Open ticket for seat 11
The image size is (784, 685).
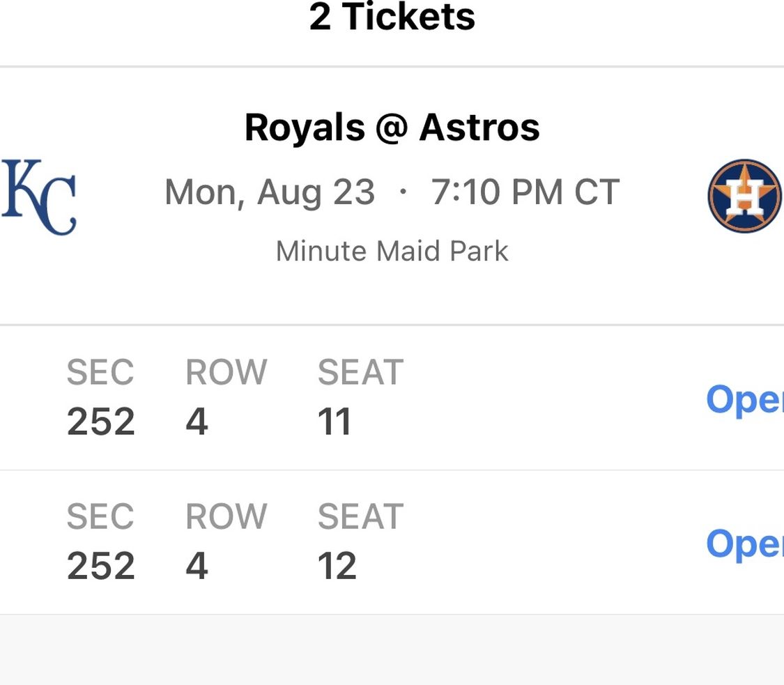point(745,400)
